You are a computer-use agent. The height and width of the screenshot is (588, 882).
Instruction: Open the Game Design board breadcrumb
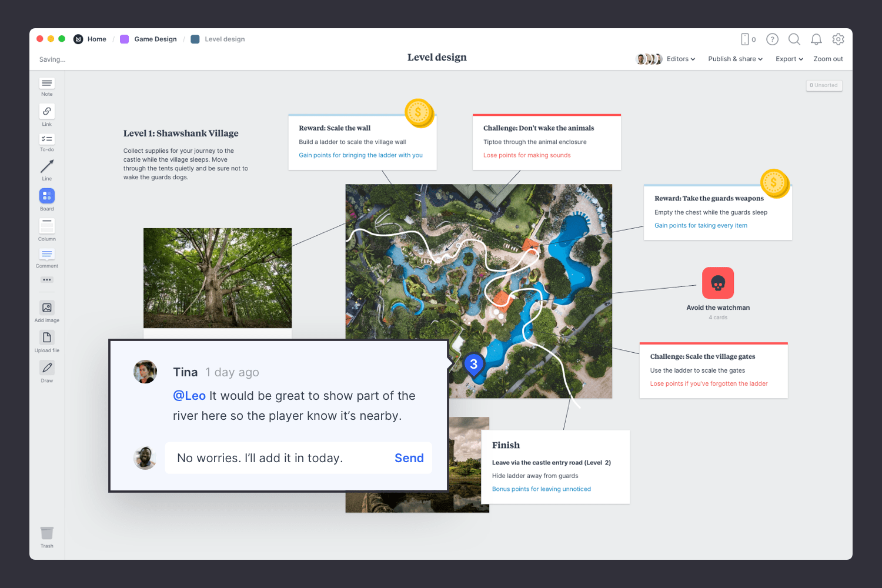coord(155,39)
